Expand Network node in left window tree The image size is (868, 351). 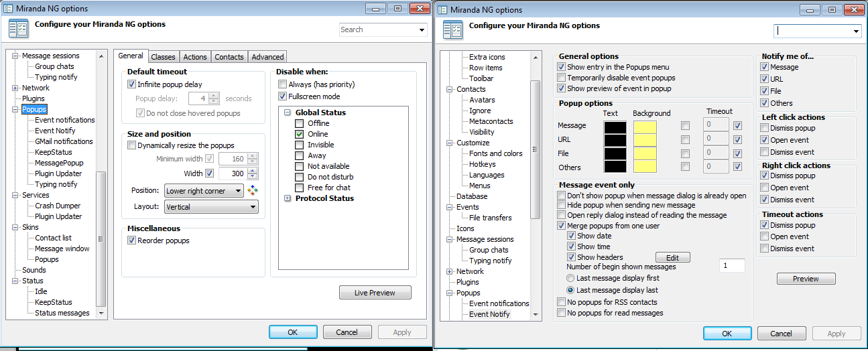click(15, 88)
